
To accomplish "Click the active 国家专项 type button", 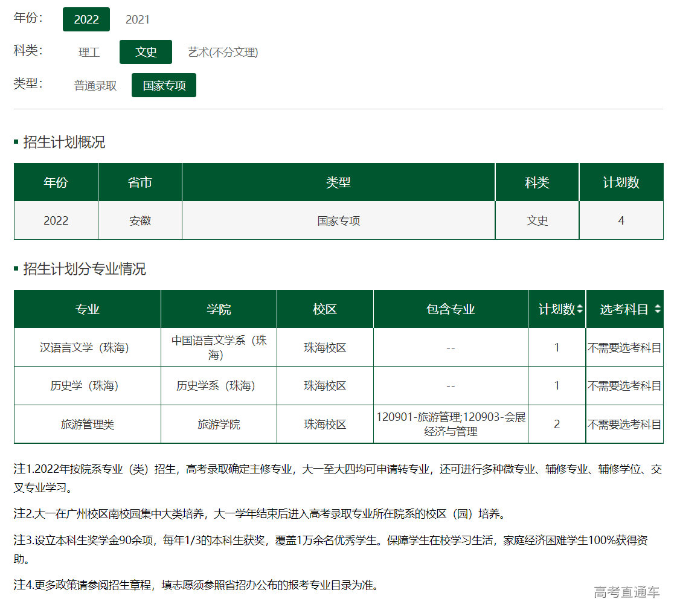I will tap(164, 85).
